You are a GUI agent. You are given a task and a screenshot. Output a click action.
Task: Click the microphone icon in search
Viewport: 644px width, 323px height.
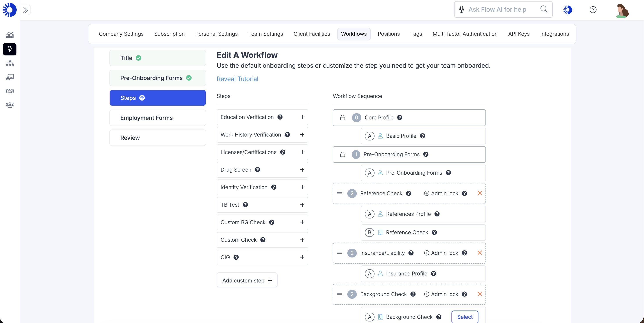pos(462,9)
